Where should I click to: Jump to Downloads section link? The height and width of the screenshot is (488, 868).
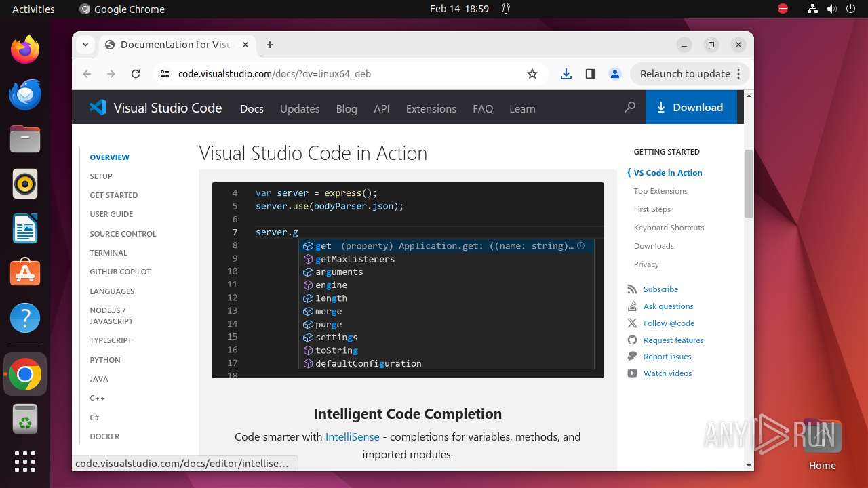point(654,246)
